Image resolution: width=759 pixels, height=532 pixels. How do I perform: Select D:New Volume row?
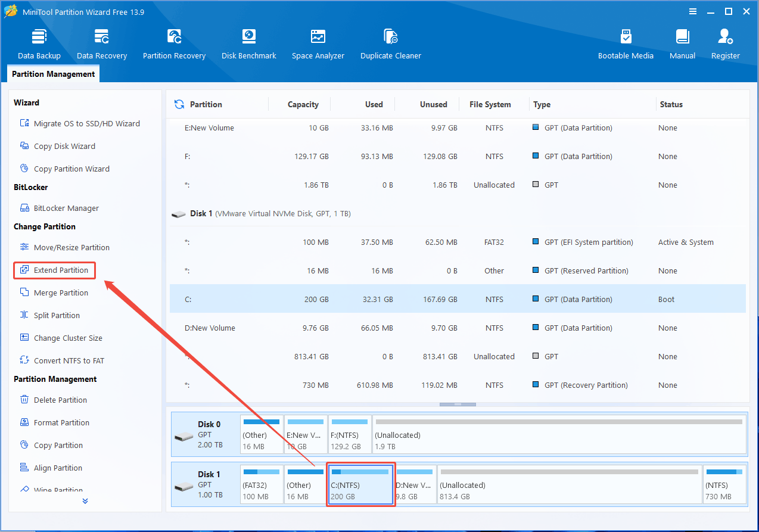(458, 328)
